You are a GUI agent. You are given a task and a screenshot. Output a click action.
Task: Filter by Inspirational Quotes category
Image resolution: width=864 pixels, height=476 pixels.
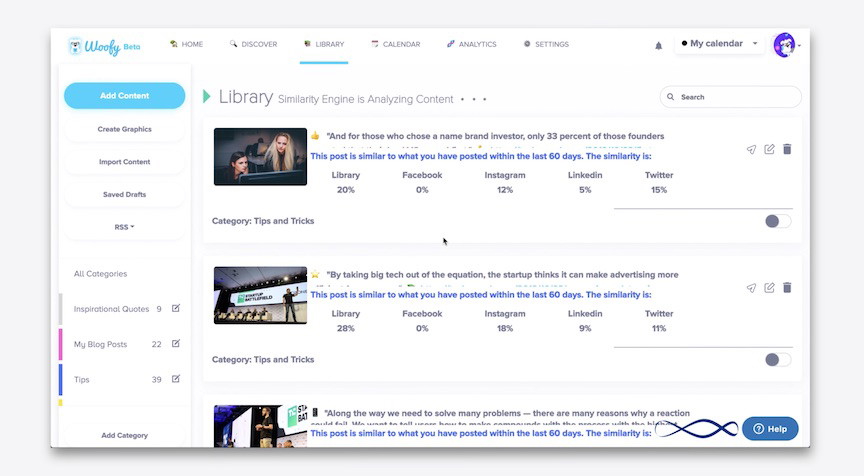111,309
